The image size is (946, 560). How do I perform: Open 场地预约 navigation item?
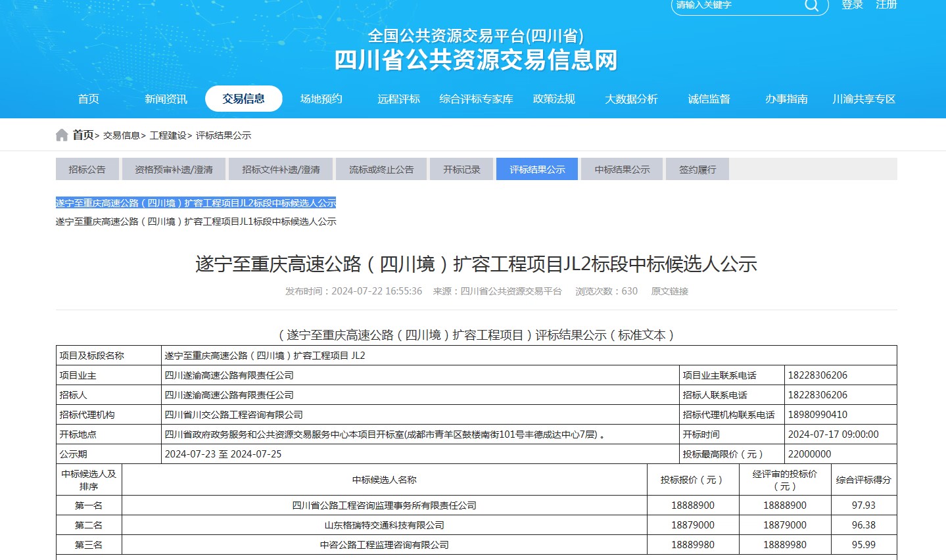321,99
